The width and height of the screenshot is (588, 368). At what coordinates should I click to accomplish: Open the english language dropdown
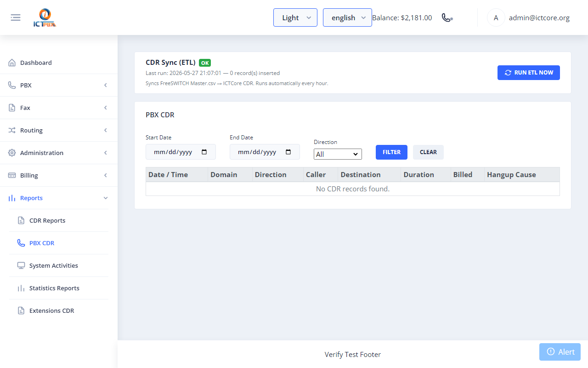point(347,17)
